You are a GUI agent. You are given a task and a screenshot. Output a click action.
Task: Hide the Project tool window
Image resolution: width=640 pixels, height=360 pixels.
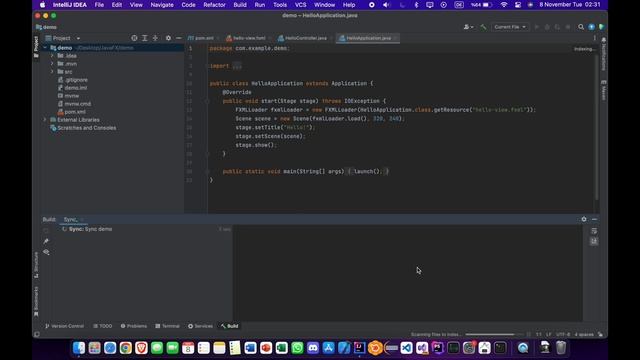point(178,38)
